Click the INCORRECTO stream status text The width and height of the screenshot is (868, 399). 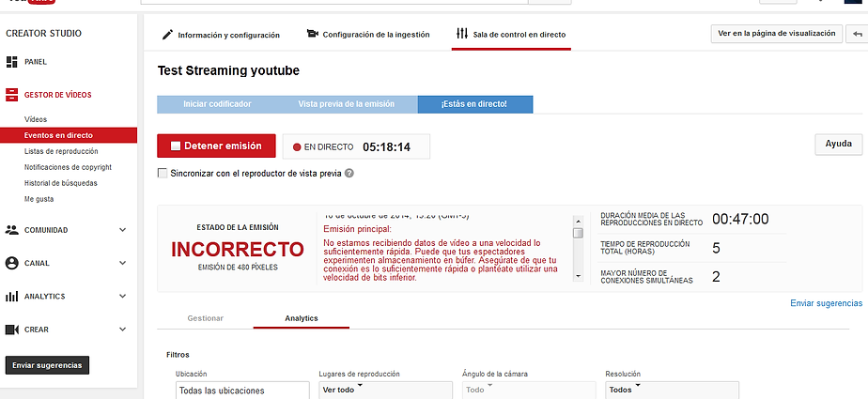(238, 250)
